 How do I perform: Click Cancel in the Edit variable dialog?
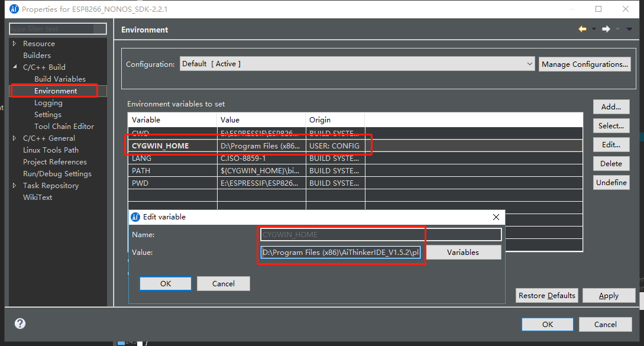pos(224,283)
